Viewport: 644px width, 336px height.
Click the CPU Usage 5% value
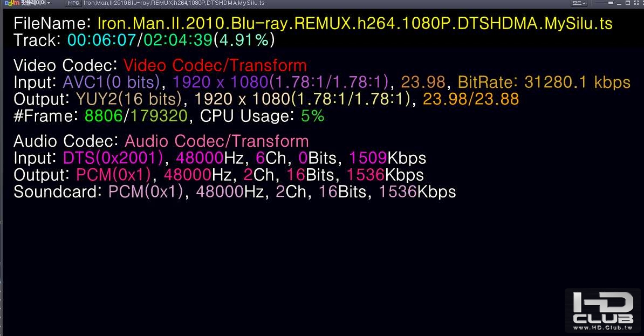click(x=312, y=116)
